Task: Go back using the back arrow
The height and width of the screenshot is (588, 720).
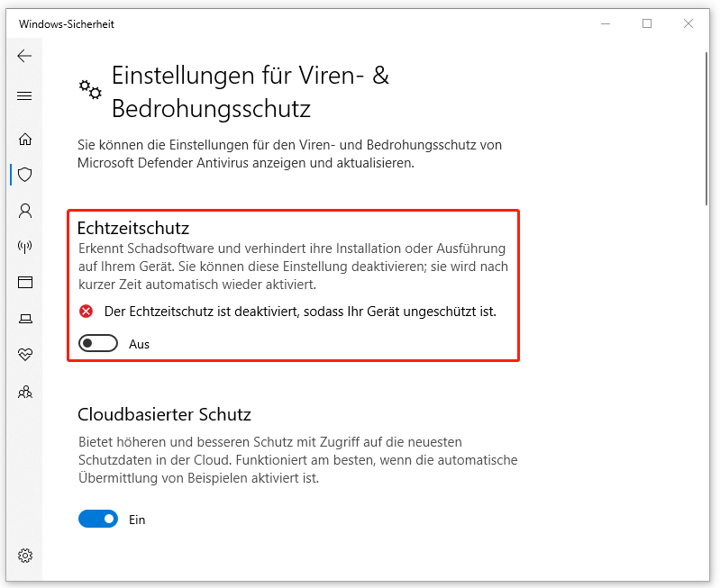Action: (x=24, y=56)
